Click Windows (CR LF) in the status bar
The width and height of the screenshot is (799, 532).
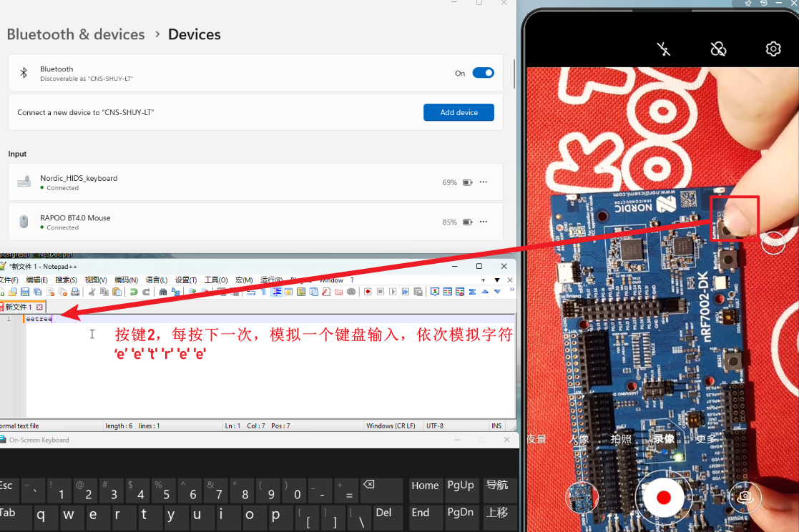pos(391,426)
